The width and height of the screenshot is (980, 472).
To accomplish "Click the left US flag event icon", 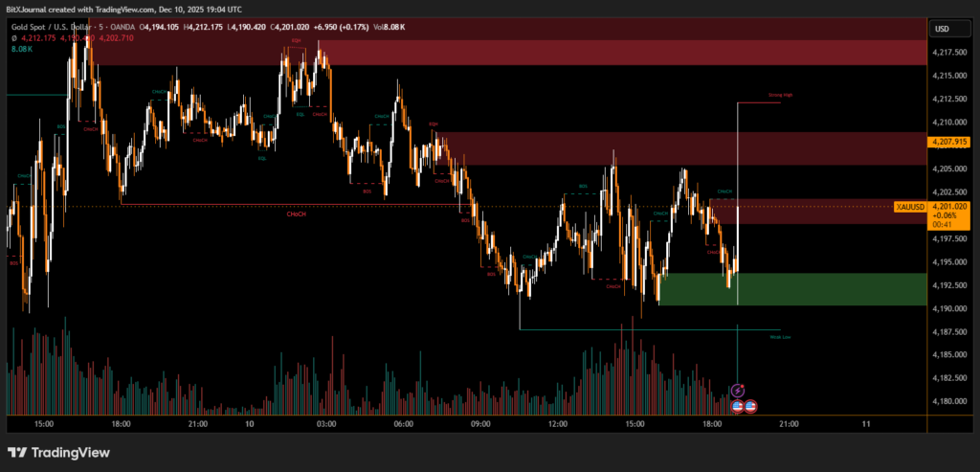I will (738, 406).
